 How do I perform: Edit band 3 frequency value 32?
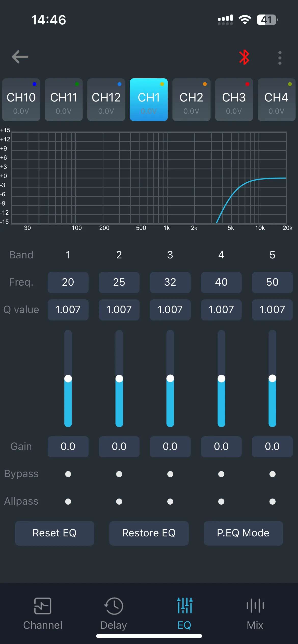(x=170, y=282)
